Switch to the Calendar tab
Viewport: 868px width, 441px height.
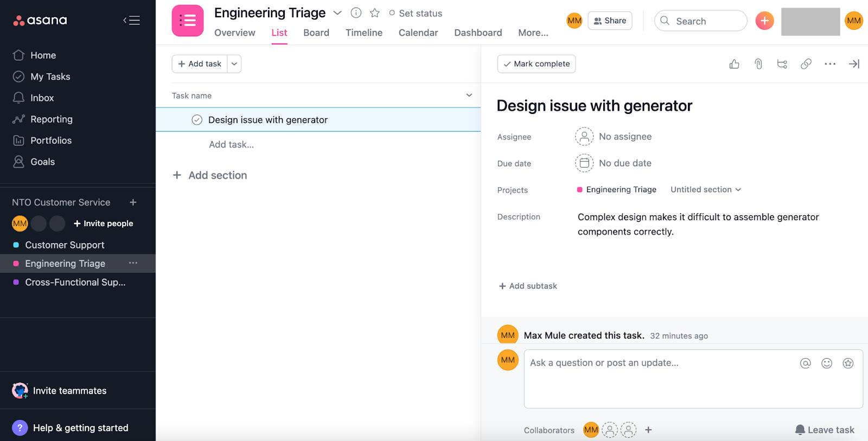tap(418, 33)
